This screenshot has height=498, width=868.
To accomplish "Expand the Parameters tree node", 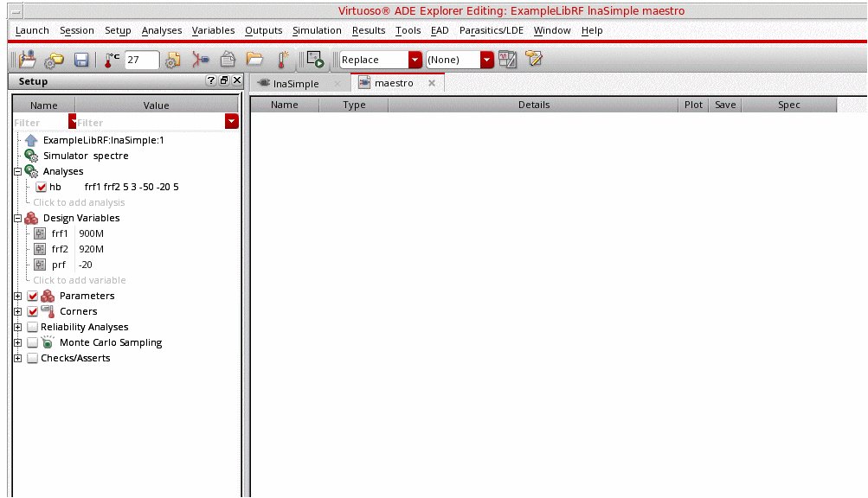I will (17, 296).
